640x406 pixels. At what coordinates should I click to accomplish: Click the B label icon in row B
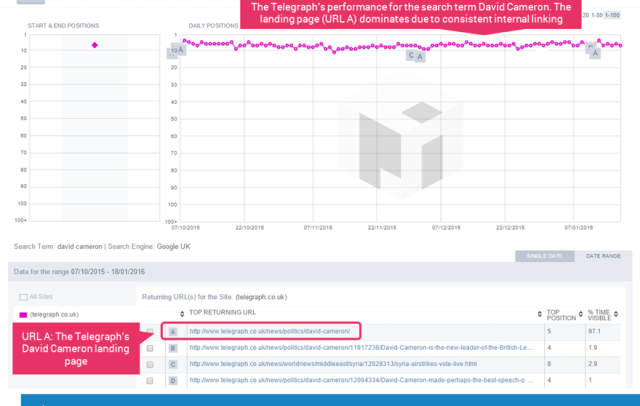pyautogui.click(x=173, y=348)
